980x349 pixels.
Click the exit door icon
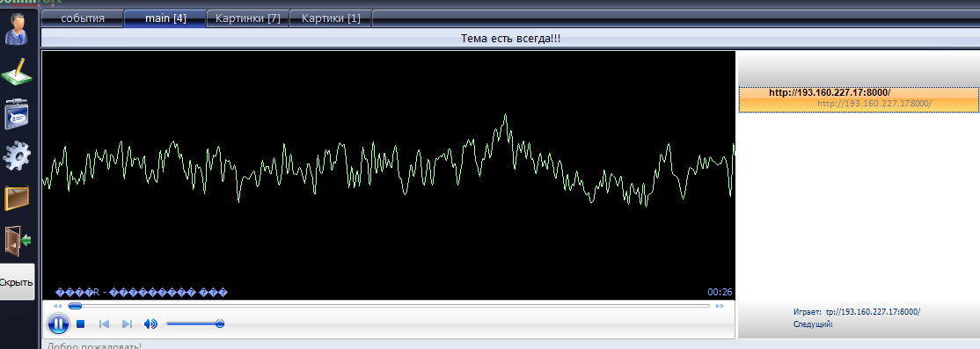pos(17,241)
